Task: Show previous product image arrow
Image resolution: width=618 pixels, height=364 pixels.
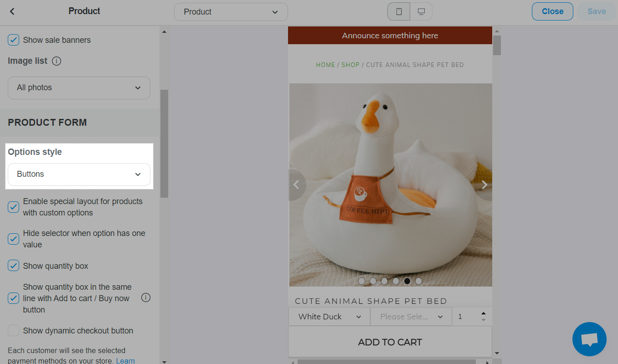Action: tap(297, 185)
